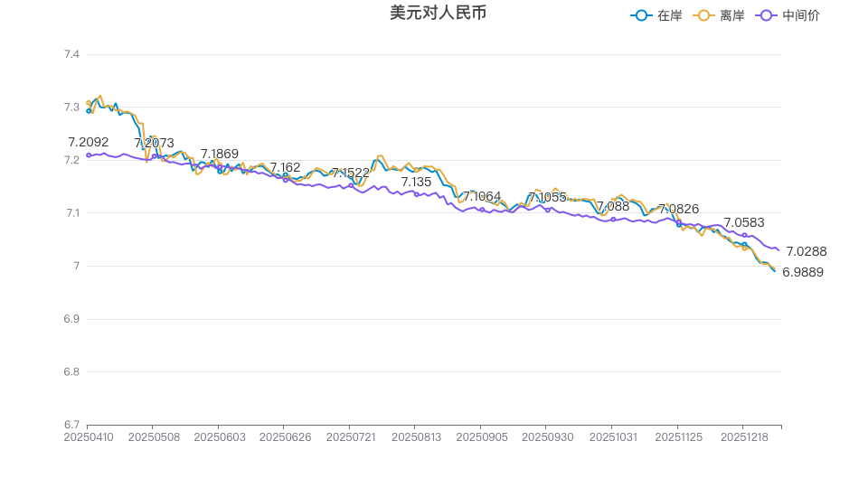The height and width of the screenshot is (488, 868).
Task: Click the 7.162 data point label
Action: [285, 167]
